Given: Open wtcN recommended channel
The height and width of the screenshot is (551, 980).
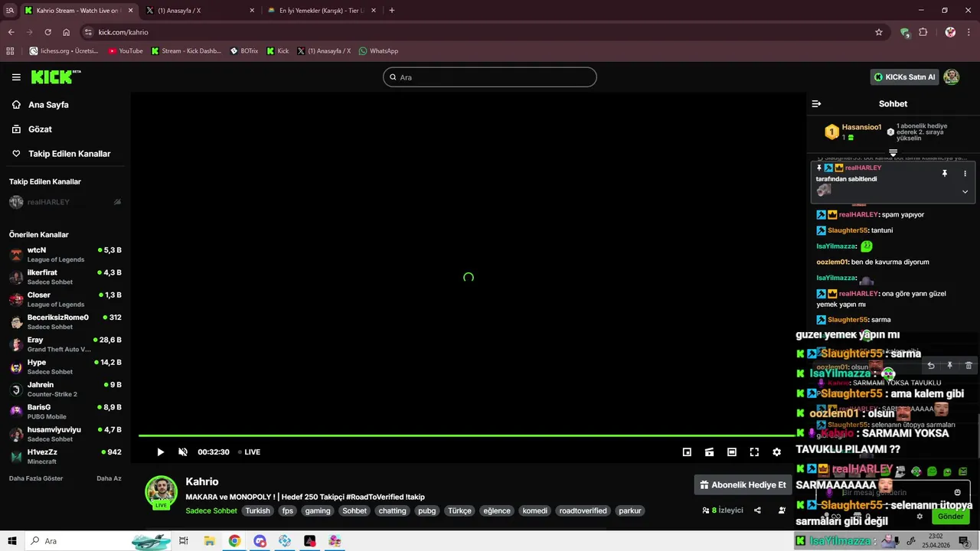Looking at the screenshot, I should [65, 255].
